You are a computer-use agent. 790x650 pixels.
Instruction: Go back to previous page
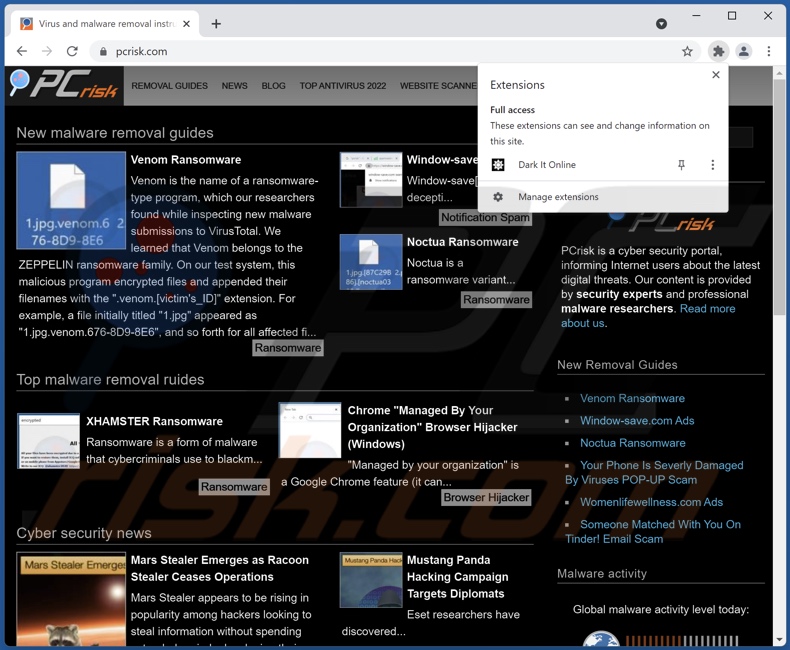[22, 51]
